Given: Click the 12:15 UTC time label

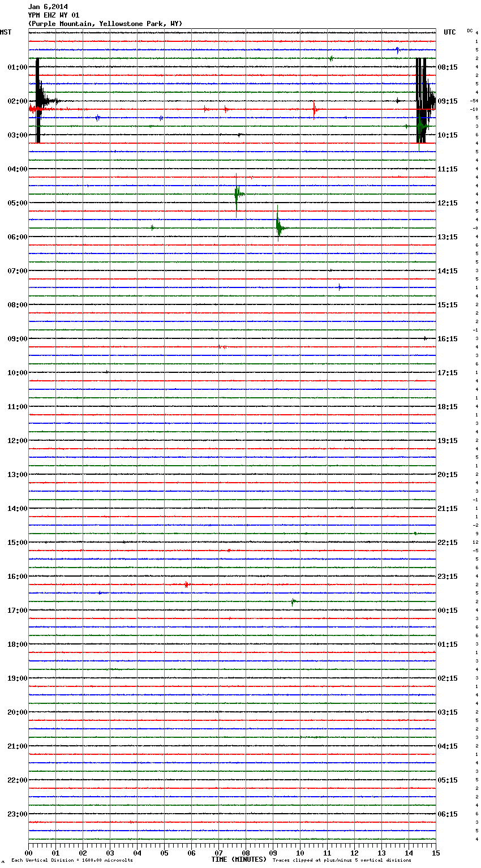Looking at the screenshot, I should (448, 203).
